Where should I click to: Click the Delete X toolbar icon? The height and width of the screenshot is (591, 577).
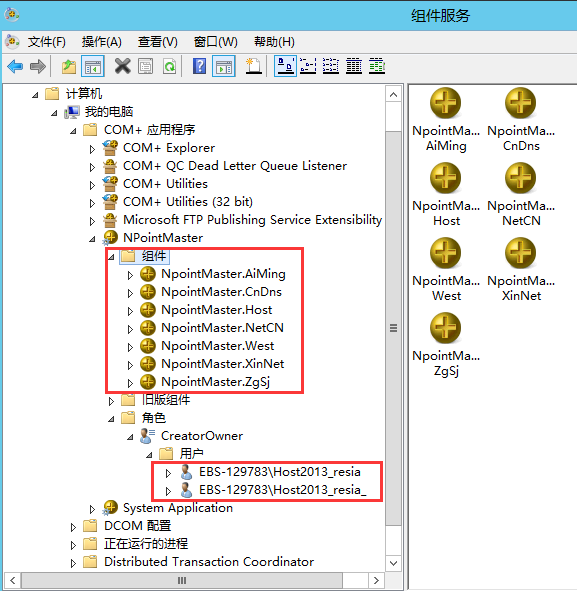122,67
